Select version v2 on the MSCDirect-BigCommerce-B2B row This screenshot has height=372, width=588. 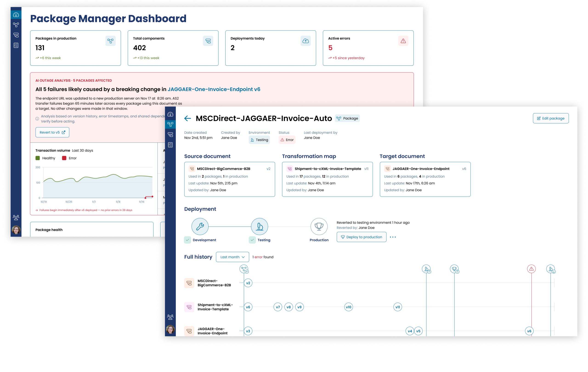[248, 283]
